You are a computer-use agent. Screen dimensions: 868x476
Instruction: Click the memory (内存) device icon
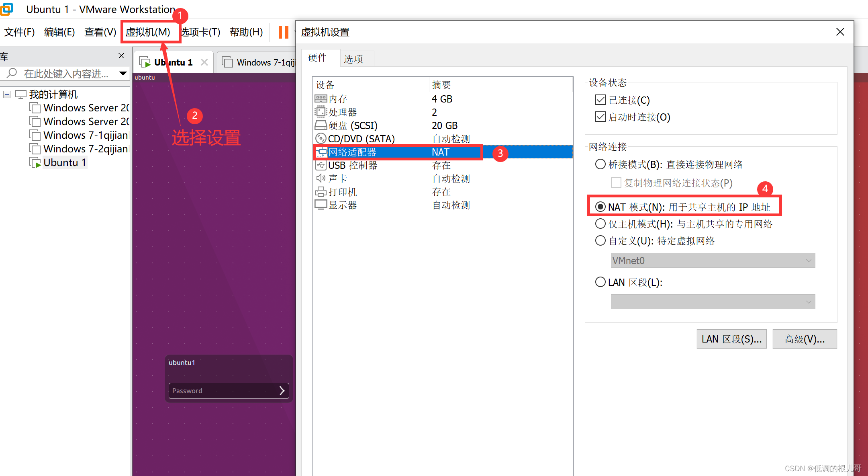(321, 99)
